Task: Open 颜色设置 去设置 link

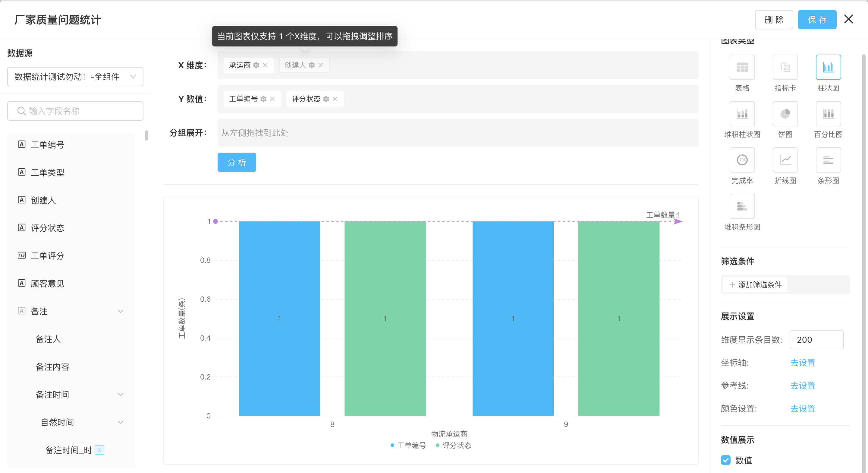Action: [x=803, y=408]
